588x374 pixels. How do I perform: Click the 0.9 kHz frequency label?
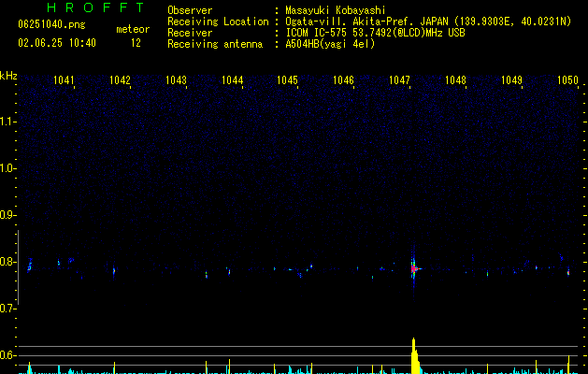click(x=7, y=215)
